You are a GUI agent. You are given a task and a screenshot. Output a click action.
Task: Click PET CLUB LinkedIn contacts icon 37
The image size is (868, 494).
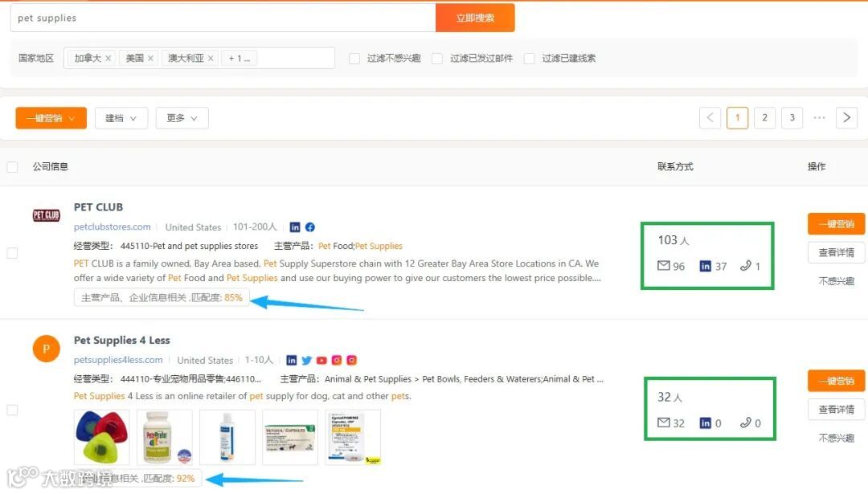[x=706, y=266]
